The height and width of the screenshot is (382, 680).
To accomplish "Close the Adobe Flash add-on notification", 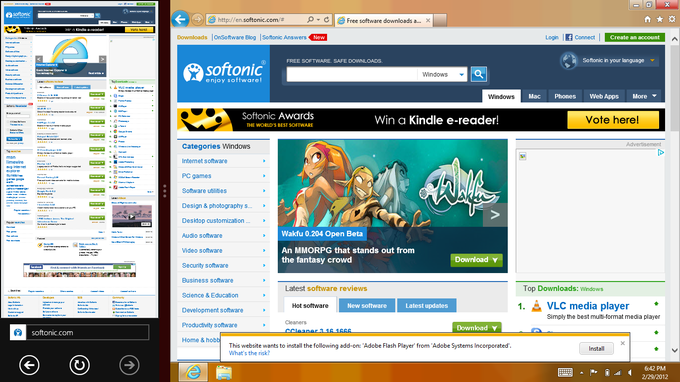I will point(623,343).
